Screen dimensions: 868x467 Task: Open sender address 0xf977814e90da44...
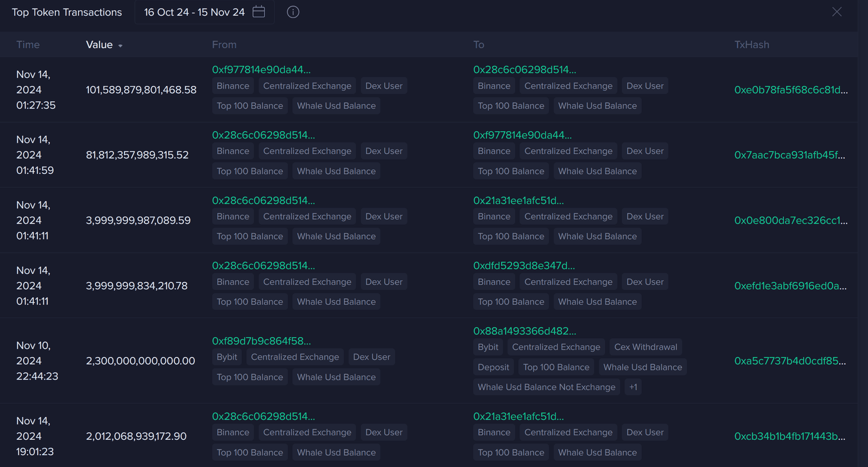click(261, 69)
